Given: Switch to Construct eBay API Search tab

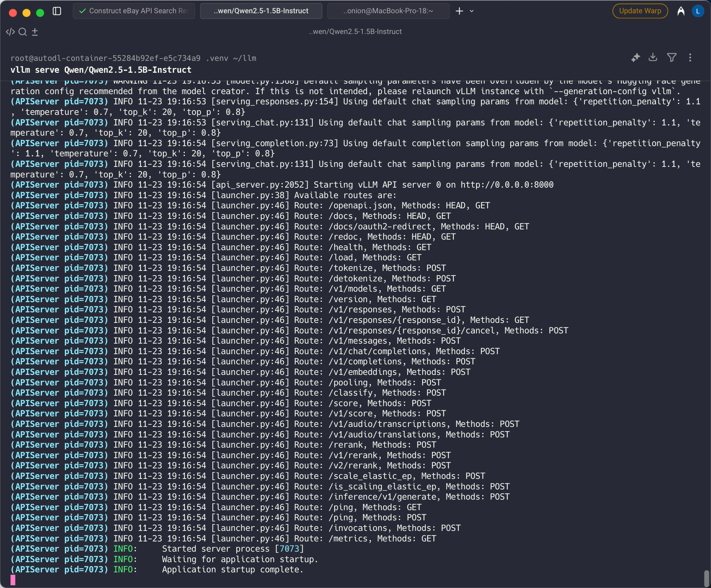Looking at the screenshot, I should coord(134,11).
